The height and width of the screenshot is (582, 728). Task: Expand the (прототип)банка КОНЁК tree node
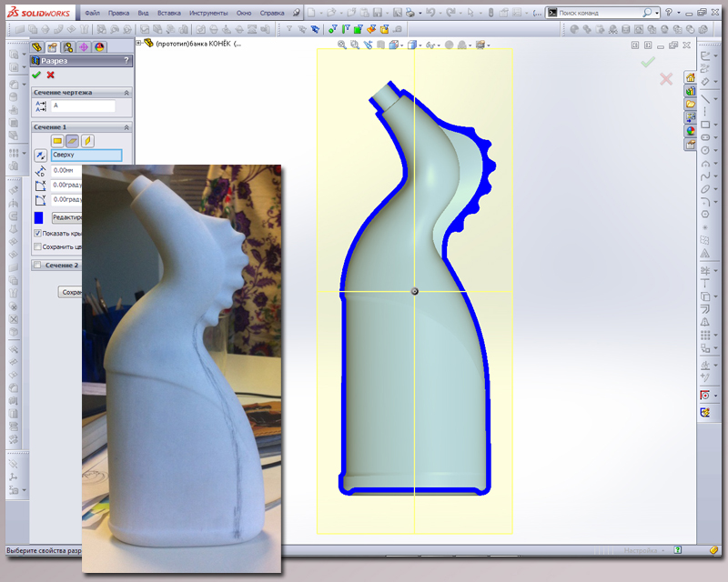138,43
